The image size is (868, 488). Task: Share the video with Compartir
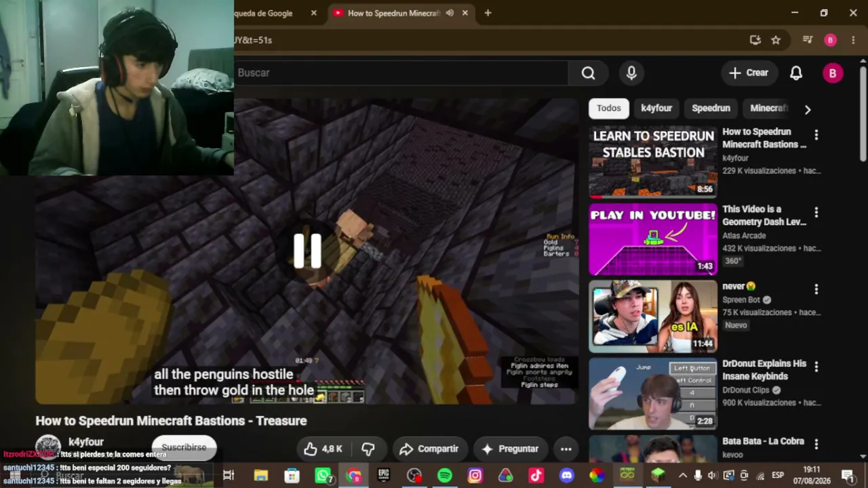click(x=429, y=449)
